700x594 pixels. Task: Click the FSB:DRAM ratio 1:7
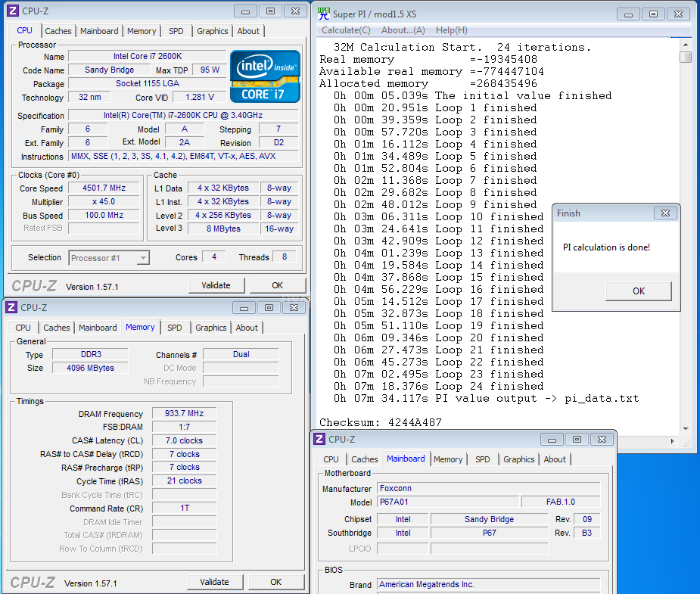coord(185,427)
